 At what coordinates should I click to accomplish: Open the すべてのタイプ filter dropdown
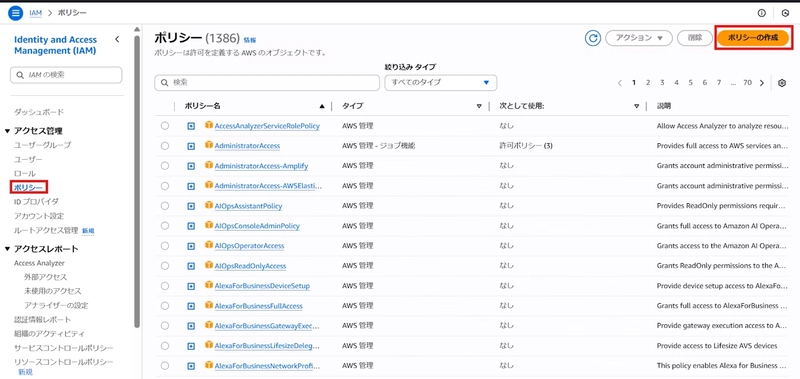[x=441, y=83]
